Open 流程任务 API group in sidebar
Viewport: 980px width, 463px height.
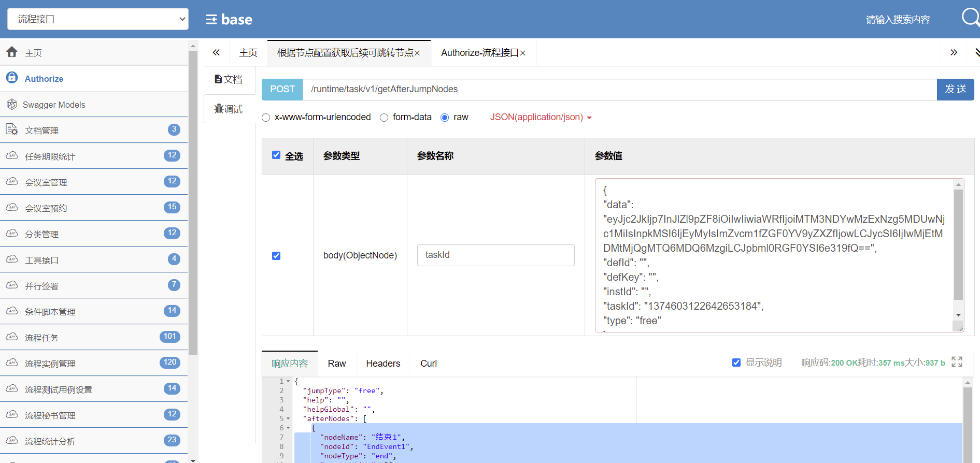coord(41,338)
